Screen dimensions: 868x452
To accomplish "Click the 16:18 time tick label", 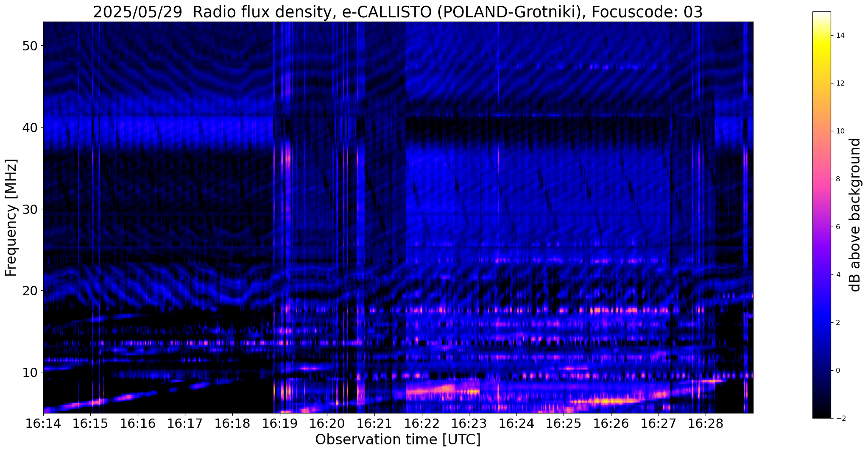I will tap(232, 424).
